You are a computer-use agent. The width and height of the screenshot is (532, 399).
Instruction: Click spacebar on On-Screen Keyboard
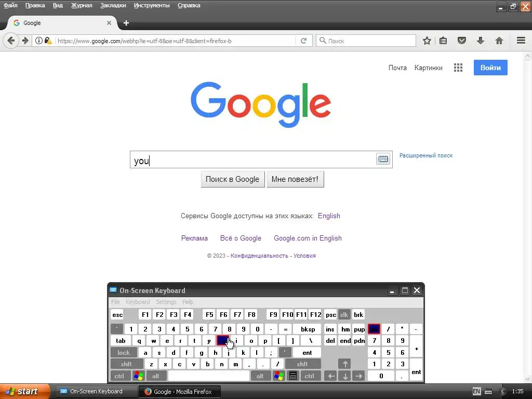pos(209,376)
